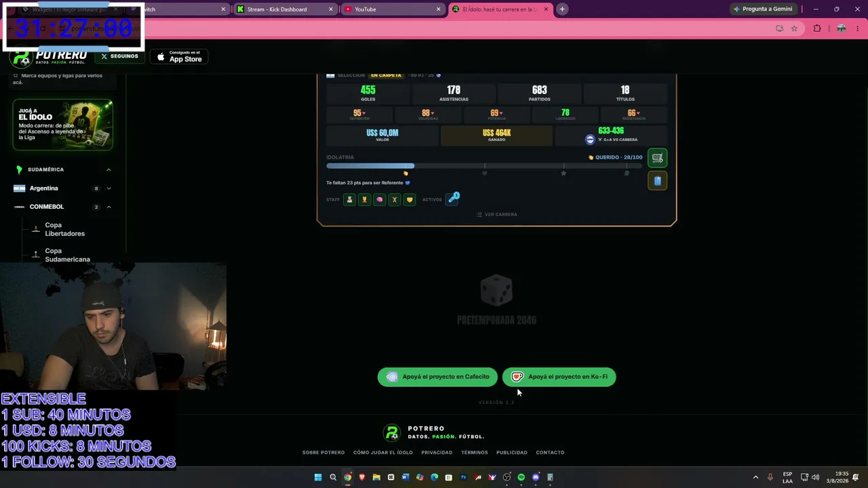
Task: Open a new browser tab
Action: click(562, 9)
